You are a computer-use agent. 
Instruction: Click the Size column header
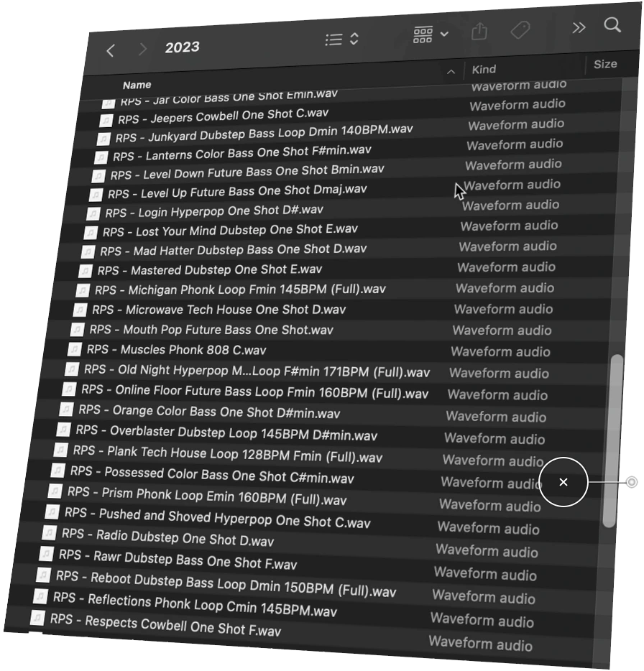(605, 64)
